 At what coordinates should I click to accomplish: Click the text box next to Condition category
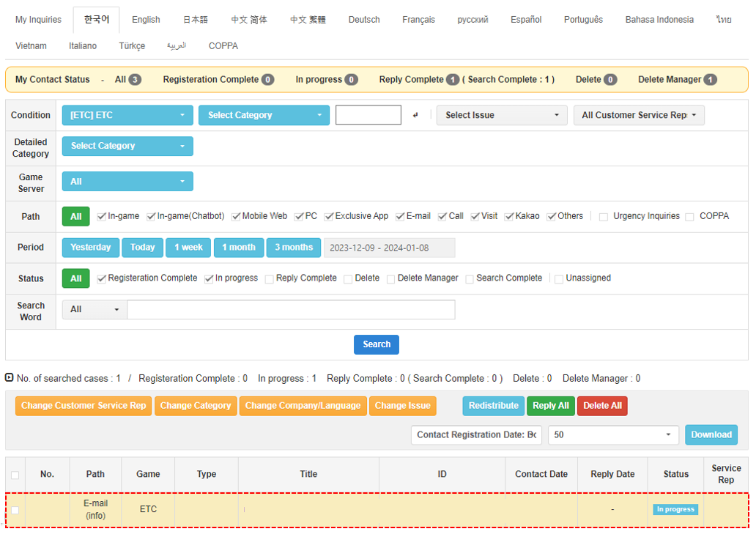pyautogui.click(x=368, y=115)
